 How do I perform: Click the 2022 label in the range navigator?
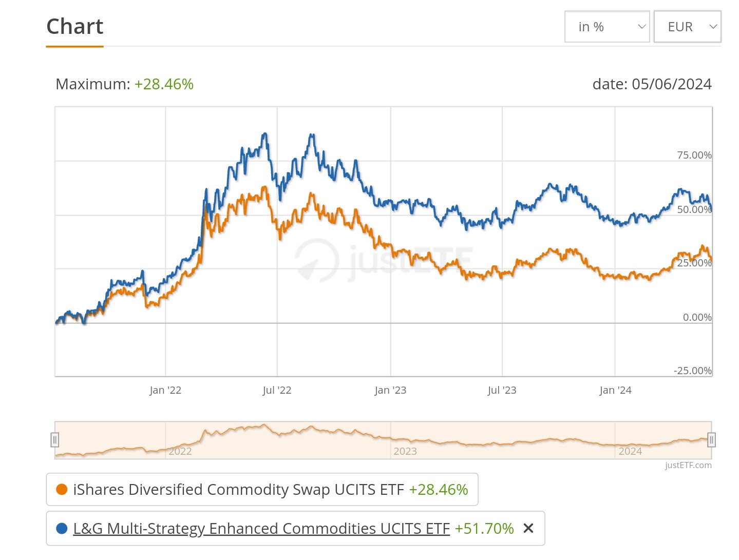180,451
